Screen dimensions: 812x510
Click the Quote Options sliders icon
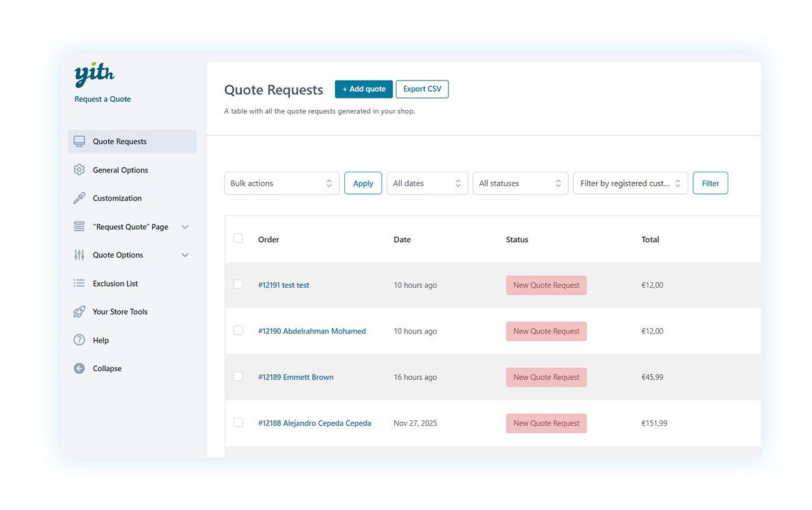(79, 255)
